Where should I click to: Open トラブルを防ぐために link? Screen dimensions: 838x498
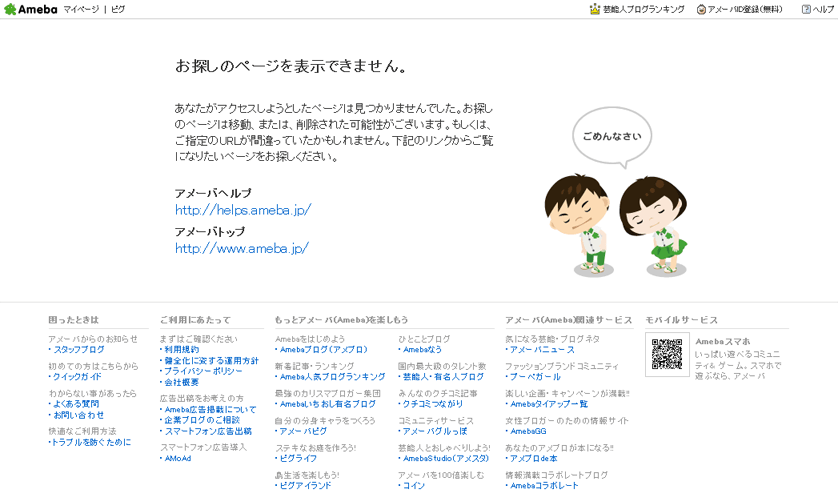coord(91,442)
